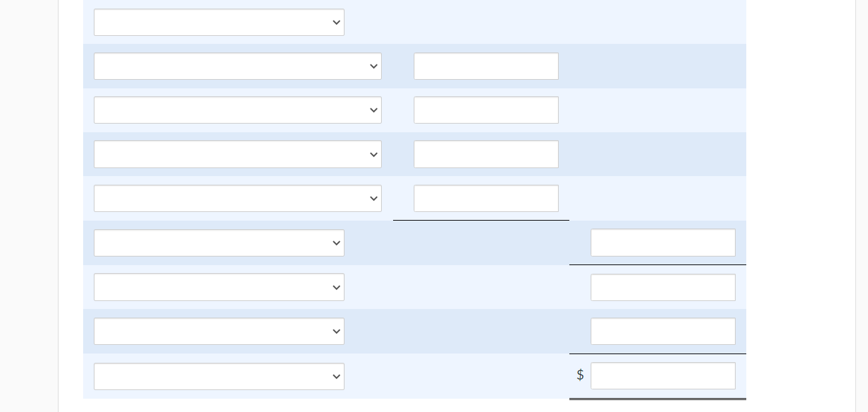Expand the fourth row dropdown selector
The image size is (868, 412).
click(x=237, y=154)
